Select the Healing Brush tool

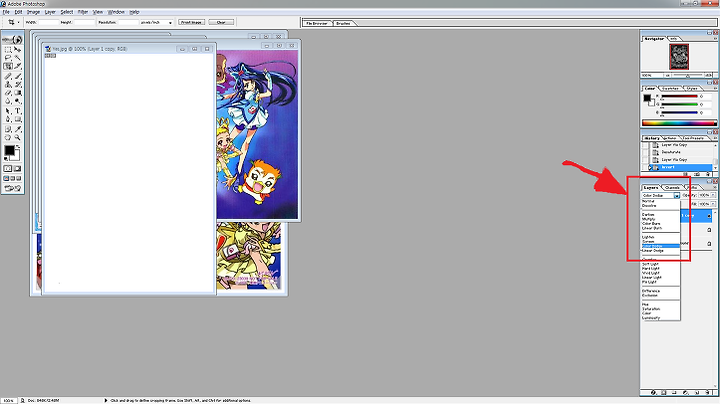tap(8, 76)
